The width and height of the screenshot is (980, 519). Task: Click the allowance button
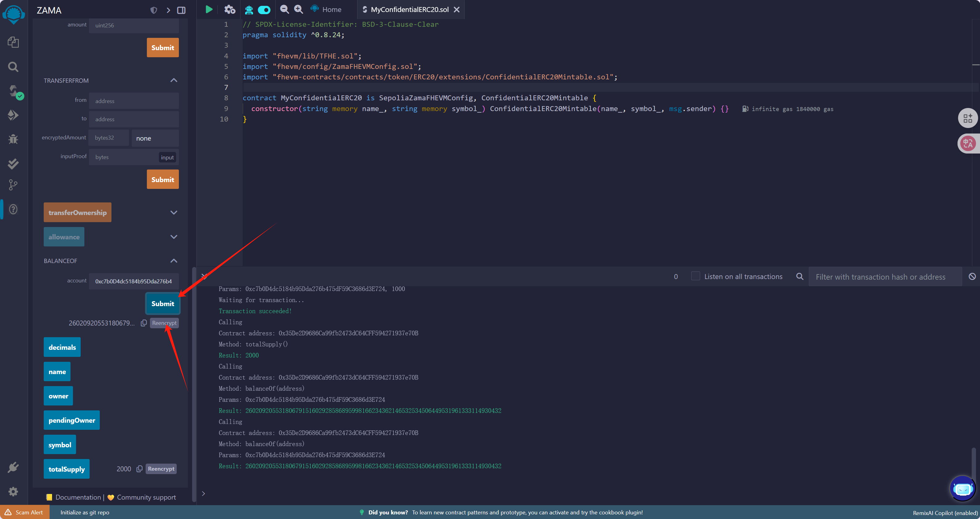(64, 237)
